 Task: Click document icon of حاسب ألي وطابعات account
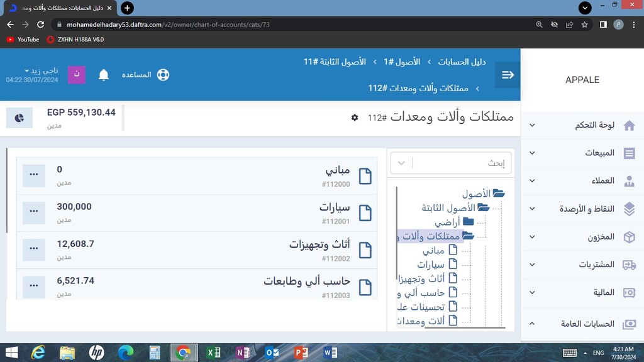click(365, 287)
